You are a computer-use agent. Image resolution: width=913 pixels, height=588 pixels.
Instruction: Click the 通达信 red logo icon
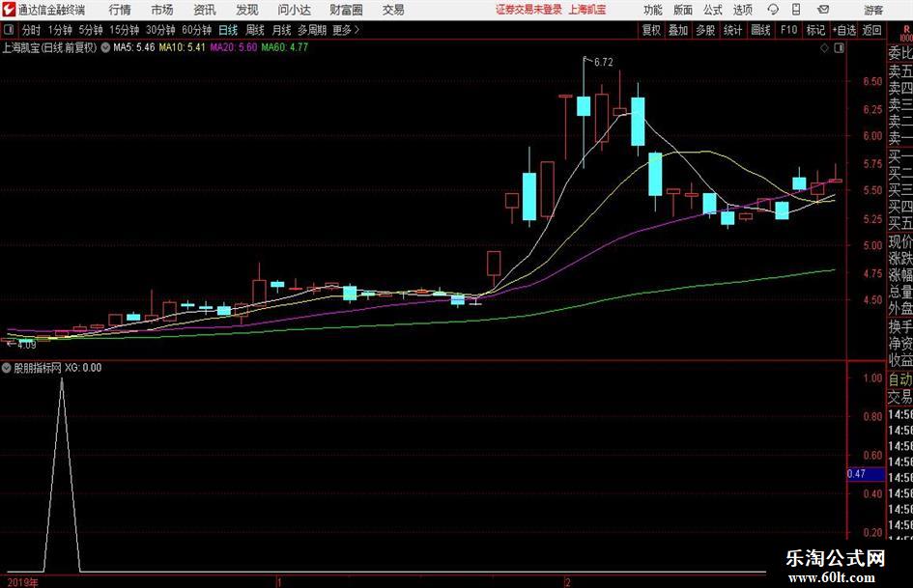(9, 10)
